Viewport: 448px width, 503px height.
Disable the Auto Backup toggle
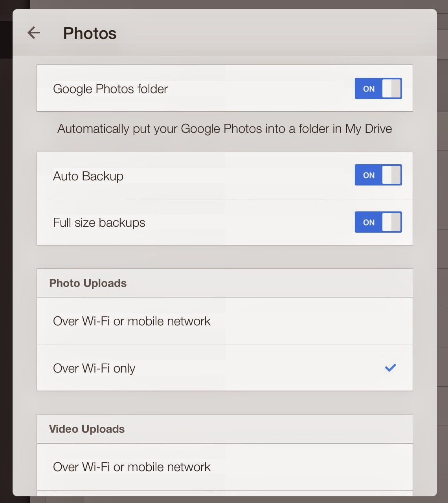[378, 175]
